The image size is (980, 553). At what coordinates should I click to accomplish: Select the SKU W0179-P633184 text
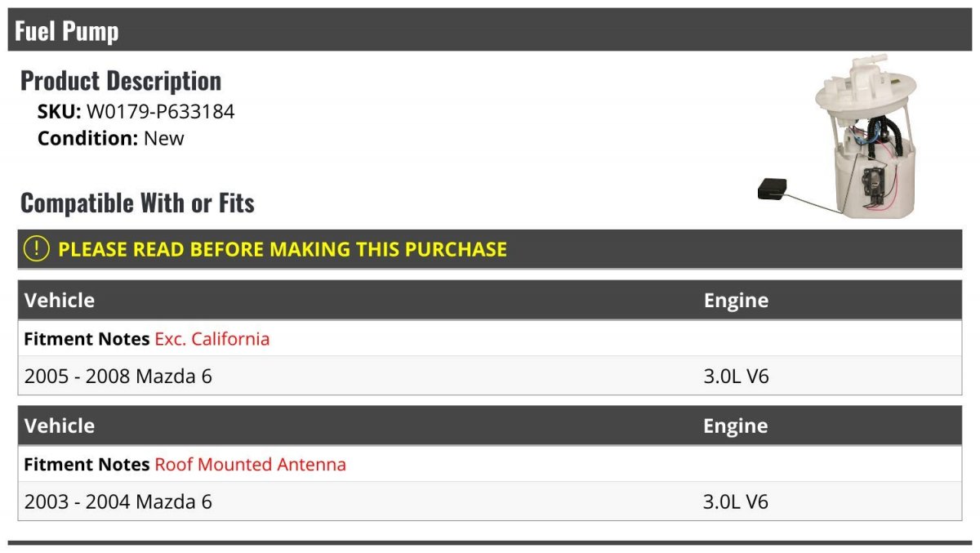[x=136, y=112]
